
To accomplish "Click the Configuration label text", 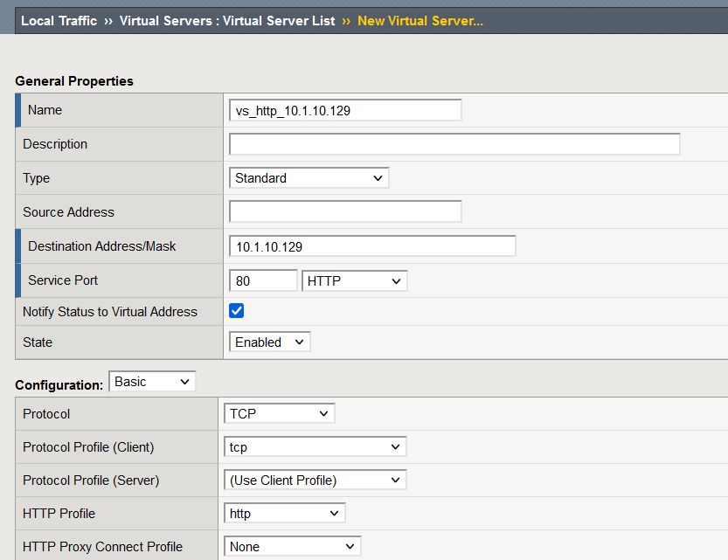I will point(59,385).
